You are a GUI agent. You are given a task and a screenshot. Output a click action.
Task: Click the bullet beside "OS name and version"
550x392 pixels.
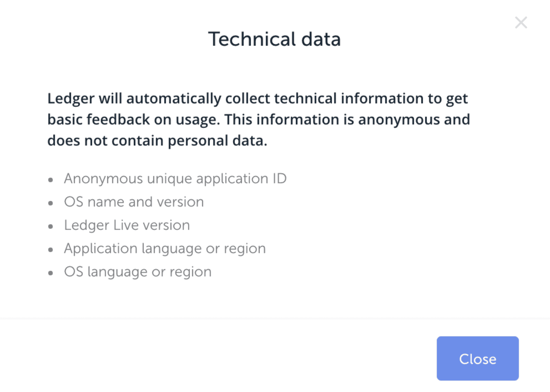coord(51,203)
